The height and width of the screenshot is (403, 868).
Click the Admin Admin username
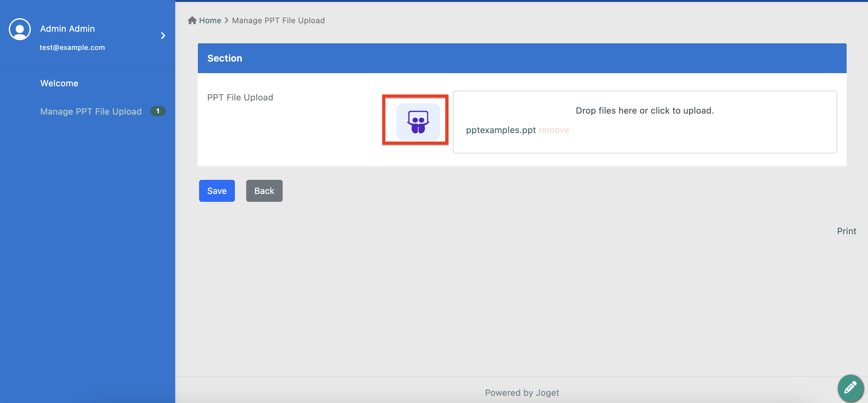tap(68, 29)
